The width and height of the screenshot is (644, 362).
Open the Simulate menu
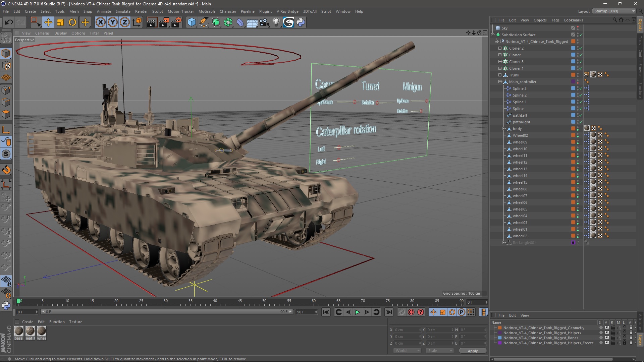pos(123,11)
